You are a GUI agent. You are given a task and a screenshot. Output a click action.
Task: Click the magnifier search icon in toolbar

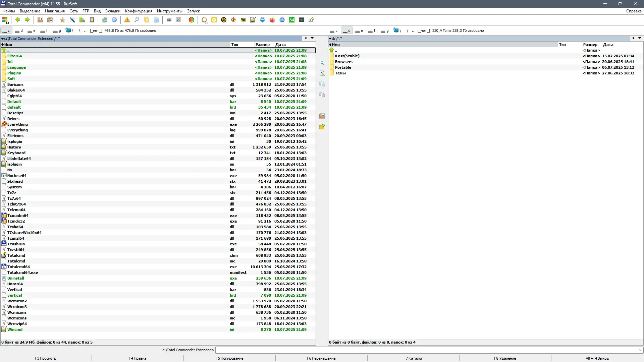(137, 20)
